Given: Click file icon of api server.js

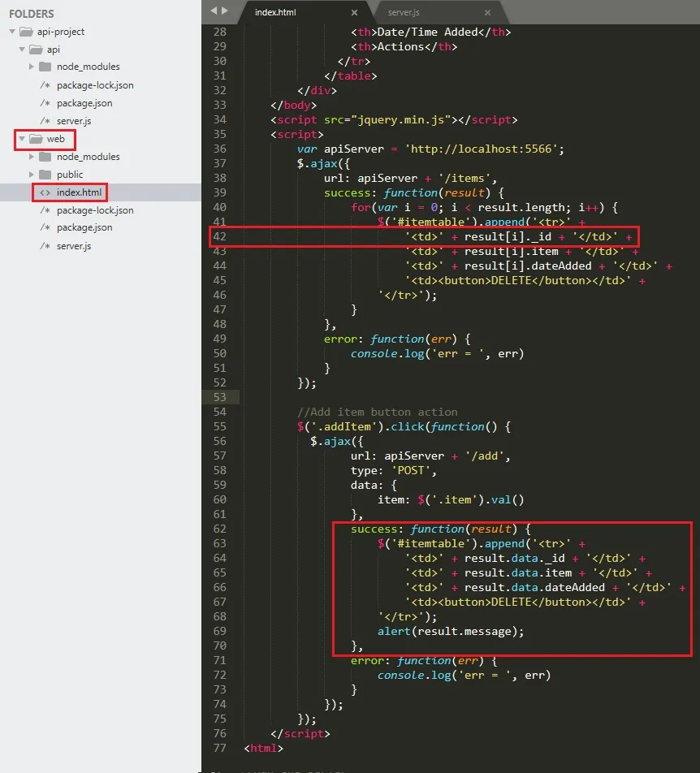Looking at the screenshot, I should tap(45, 121).
